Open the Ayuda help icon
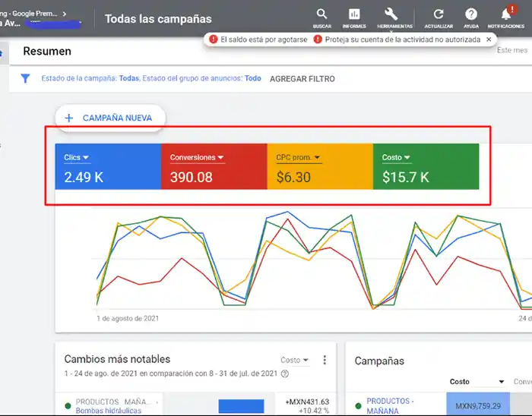Image resolution: width=532 pixels, height=416 pixels. click(471, 18)
